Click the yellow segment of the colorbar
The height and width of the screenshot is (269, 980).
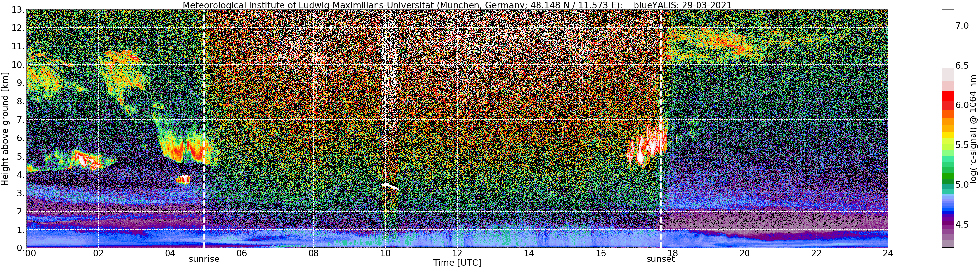[948, 135]
